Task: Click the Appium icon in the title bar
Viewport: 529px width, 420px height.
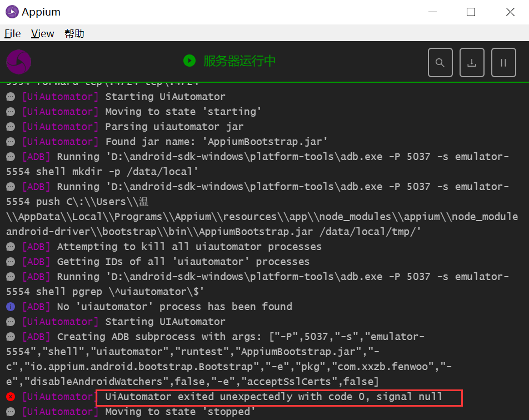Action: tap(11, 11)
